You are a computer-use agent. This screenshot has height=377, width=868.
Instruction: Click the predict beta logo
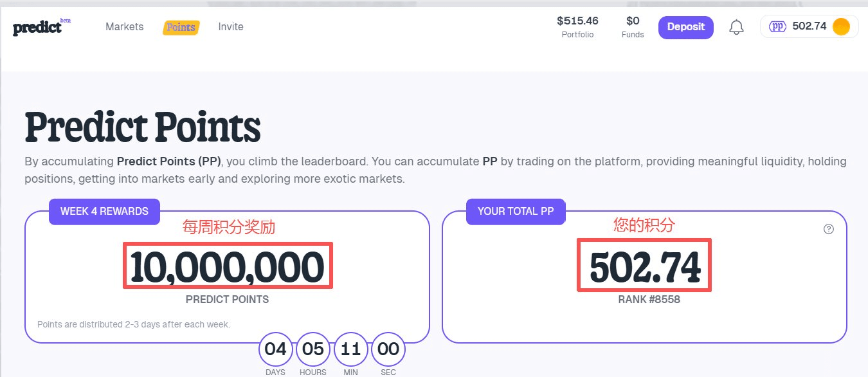(40, 28)
